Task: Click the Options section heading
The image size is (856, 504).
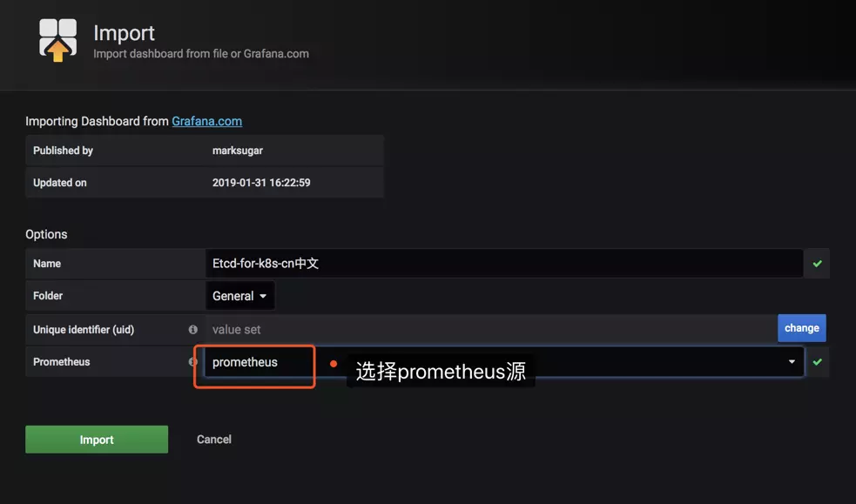Action: 46,234
